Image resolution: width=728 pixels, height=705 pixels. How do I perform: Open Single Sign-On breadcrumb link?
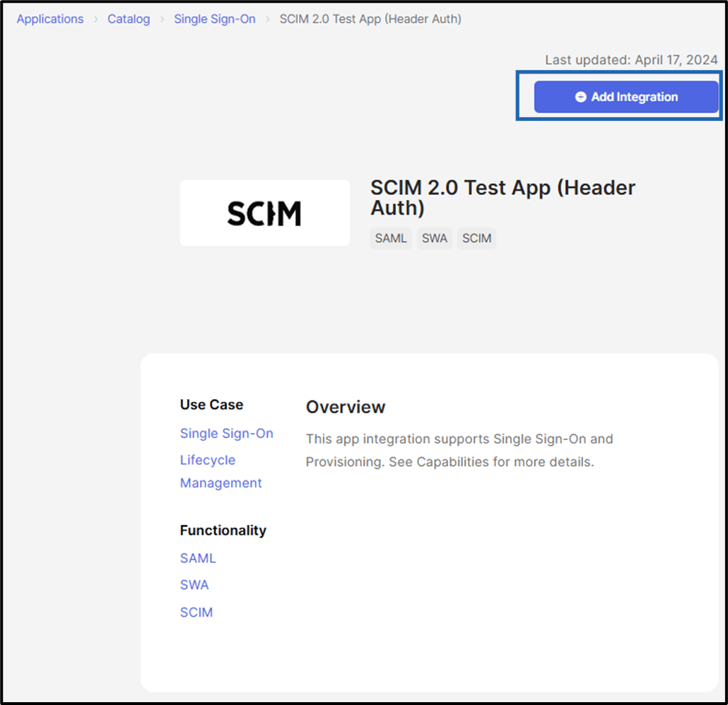(214, 19)
